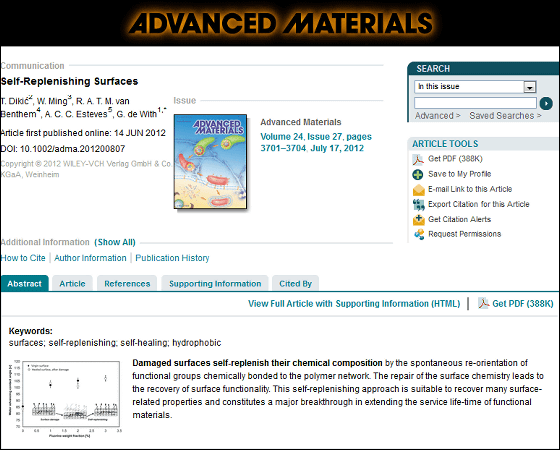The height and width of the screenshot is (450, 560).
Task: Open the Supporting Information tab
Action: click(x=215, y=284)
